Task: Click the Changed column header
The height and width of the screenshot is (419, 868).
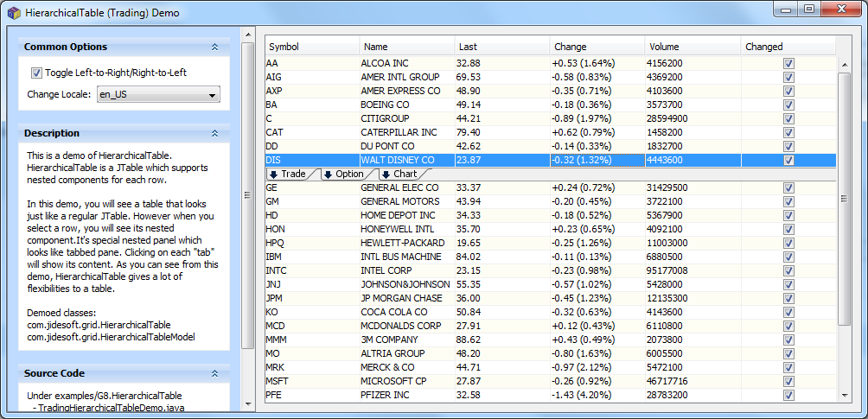Action: tap(788, 47)
